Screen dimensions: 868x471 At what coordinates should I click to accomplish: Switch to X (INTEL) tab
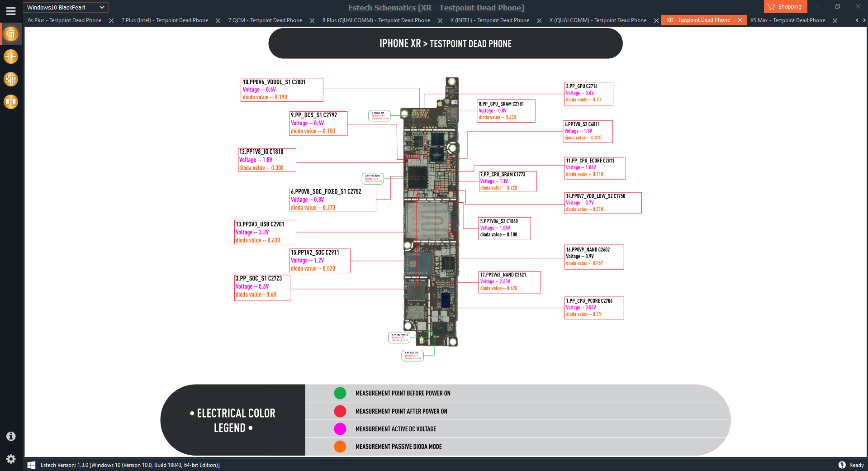coord(490,20)
